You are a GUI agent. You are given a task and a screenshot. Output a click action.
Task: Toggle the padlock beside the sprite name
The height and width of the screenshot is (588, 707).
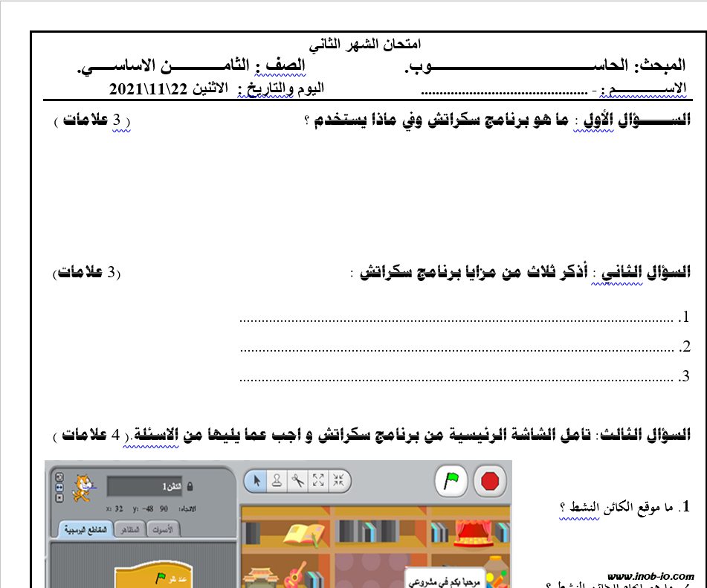(x=190, y=486)
